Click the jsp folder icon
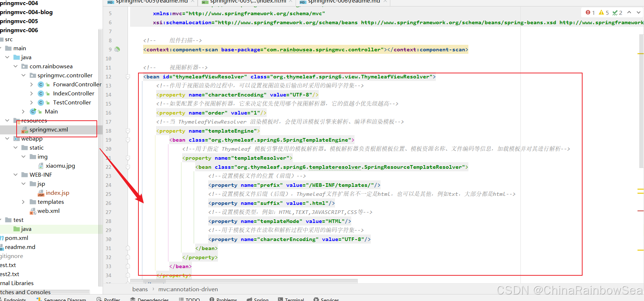The height and width of the screenshot is (301, 644). pyautogui.click(x=33, y=184)
